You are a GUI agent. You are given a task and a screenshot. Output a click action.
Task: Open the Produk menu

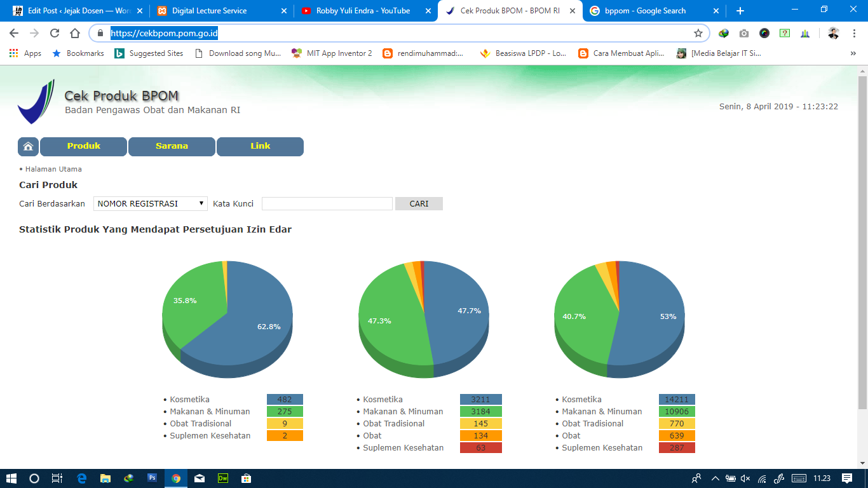tap(84, 146)
